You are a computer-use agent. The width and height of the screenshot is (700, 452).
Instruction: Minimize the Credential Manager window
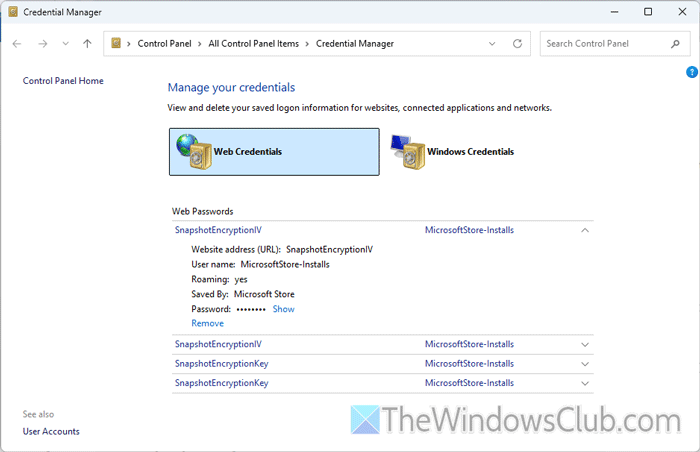click(615, 12)
